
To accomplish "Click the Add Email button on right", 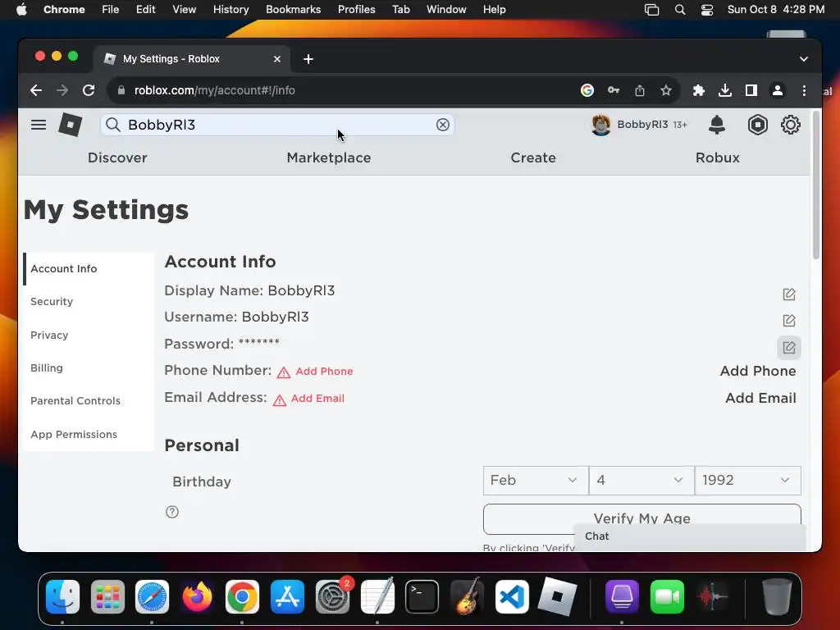I will click(760, 398).
